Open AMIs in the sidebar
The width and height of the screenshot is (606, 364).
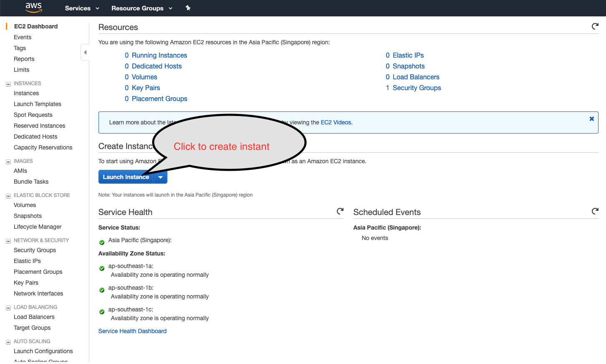pos(20,171)
